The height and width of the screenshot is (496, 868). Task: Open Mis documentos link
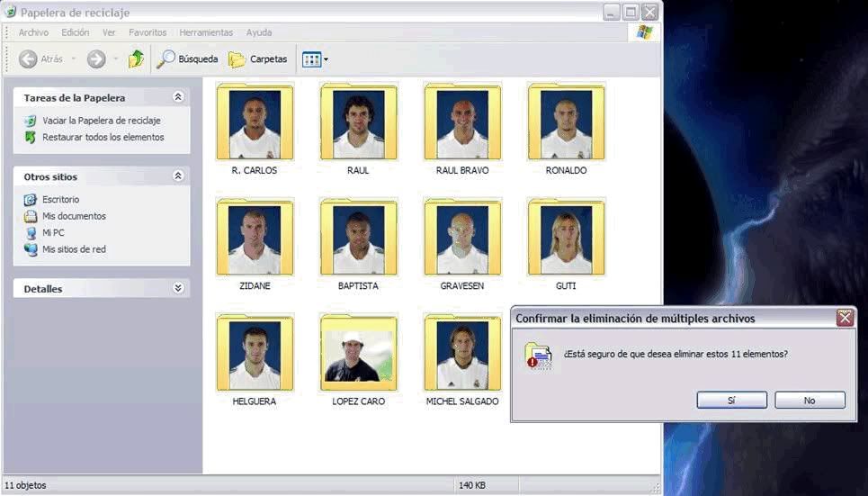(74, 216)
